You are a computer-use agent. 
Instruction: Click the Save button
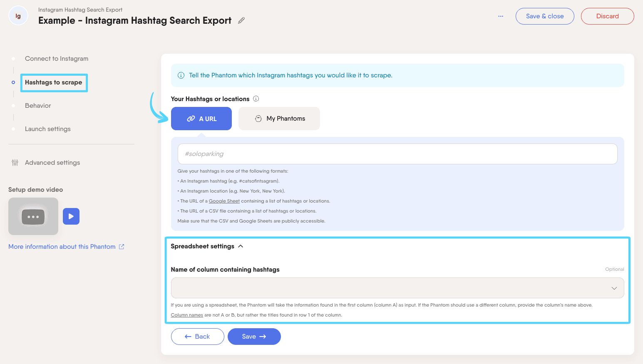tap(254, 337)
